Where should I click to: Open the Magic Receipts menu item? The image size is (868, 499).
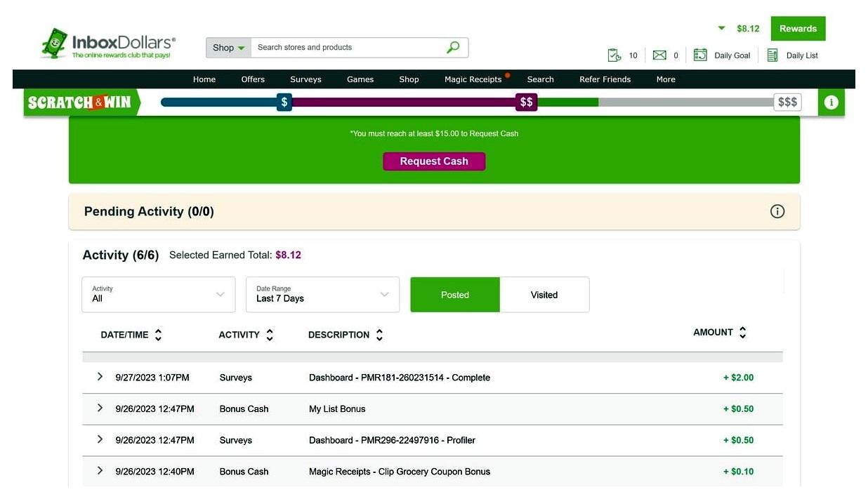[x=473, y=79]
